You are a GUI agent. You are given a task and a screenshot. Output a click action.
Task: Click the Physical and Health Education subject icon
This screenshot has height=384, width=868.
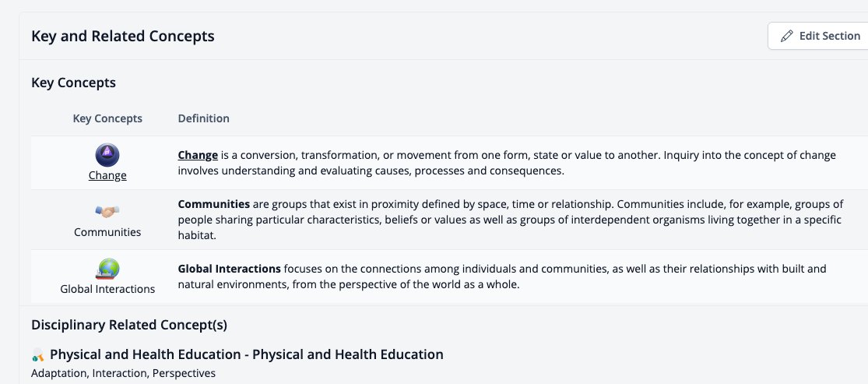click(x=38, y=354)
